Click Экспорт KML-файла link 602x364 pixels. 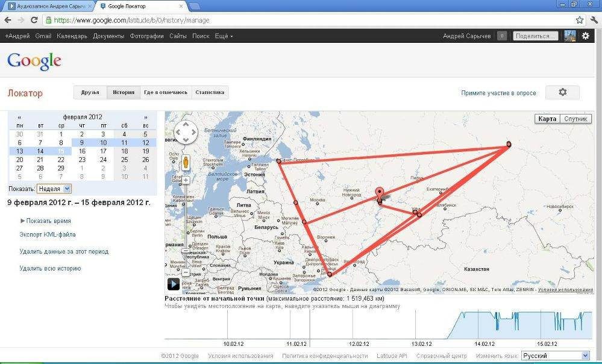48,234
